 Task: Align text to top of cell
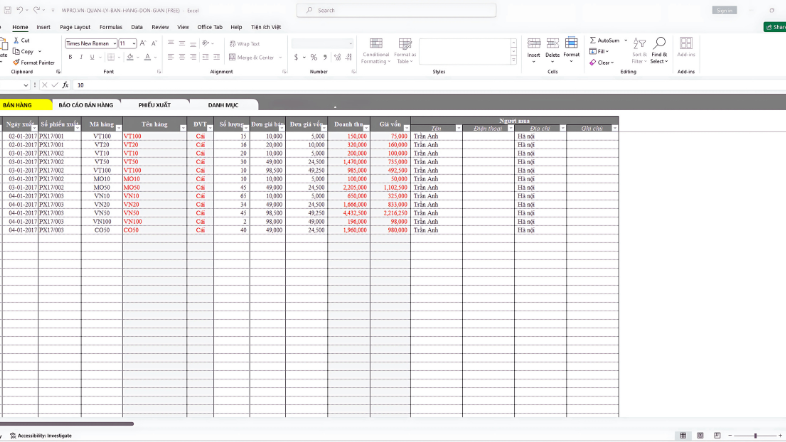pyautogui.click(x=171, y=44)
